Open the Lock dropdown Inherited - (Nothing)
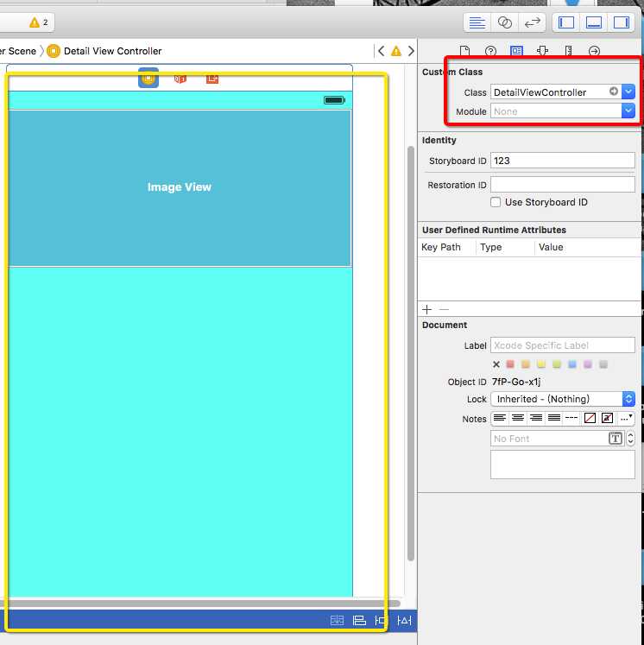644x645 pixels. click(x=563, y=399)
